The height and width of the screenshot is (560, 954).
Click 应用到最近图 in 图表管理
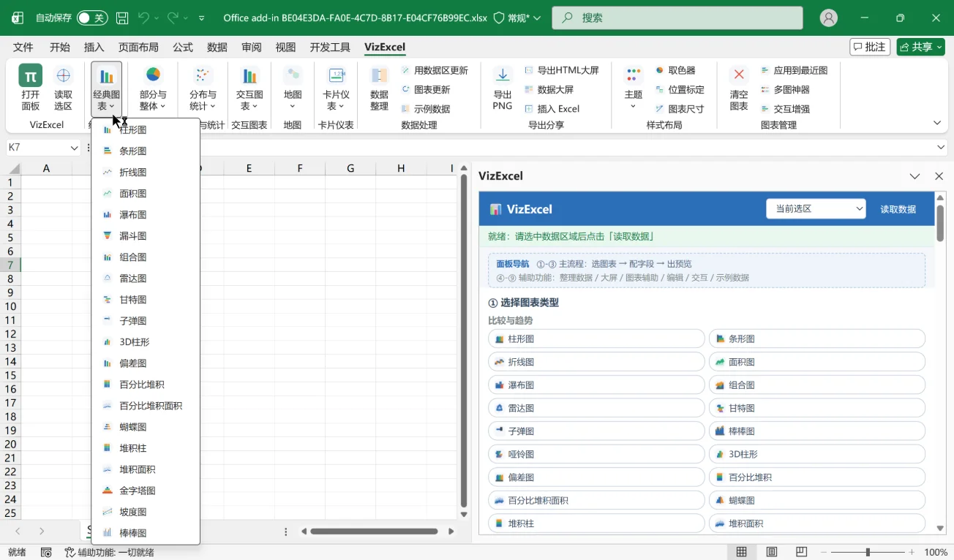(x=794, y=70)
